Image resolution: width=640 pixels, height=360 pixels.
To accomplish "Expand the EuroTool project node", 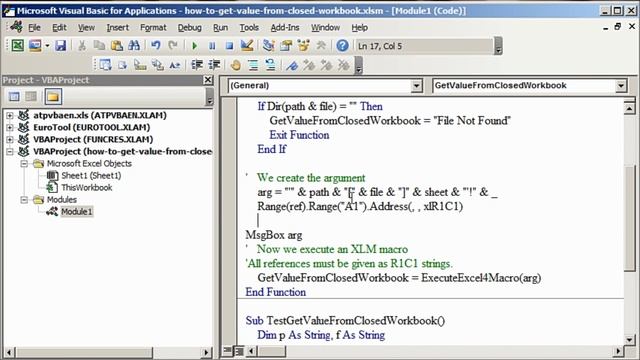I will (10, 127).
